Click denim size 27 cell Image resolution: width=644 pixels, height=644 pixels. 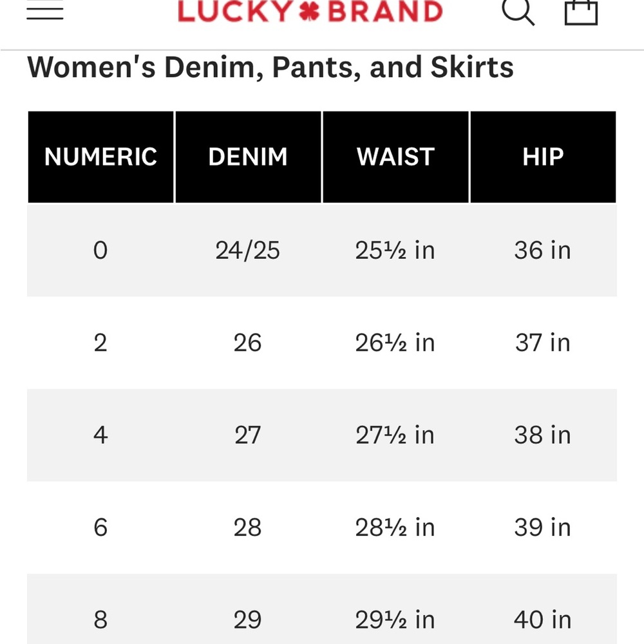(x=248, y=435)
